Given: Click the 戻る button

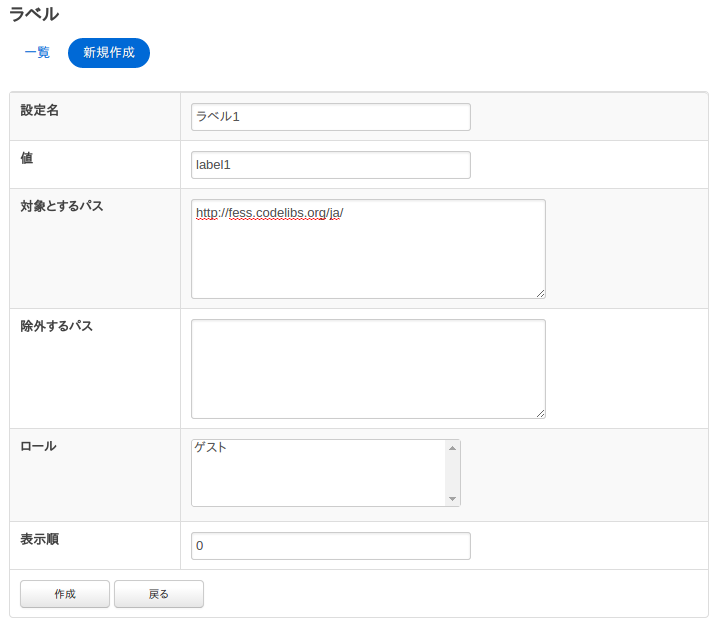Looking at the screenshot, I should coord(159,594).
